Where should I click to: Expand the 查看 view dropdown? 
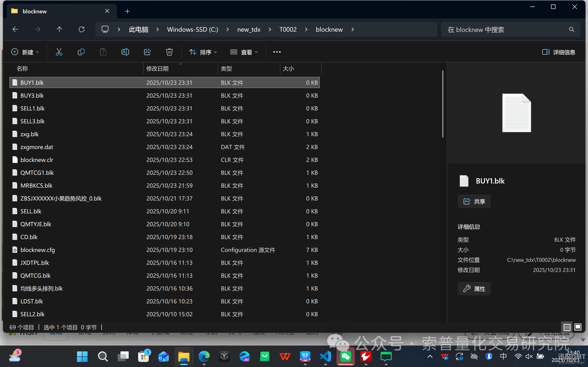244,52
